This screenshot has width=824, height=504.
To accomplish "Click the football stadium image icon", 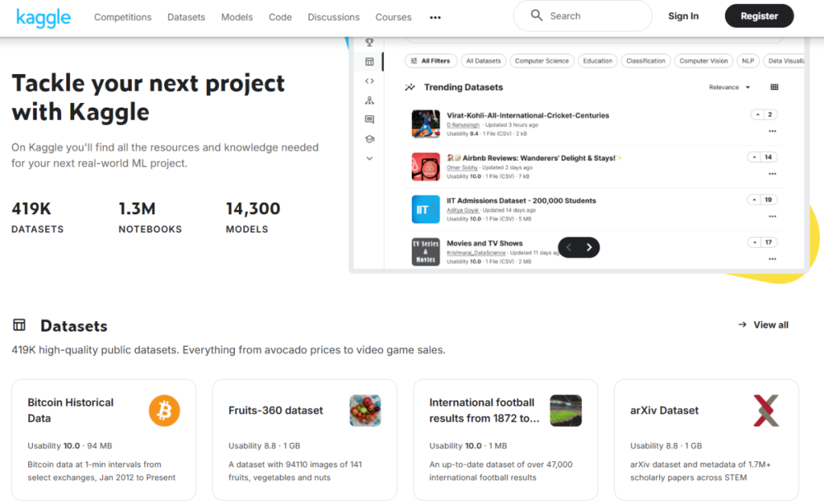I will click(566, 410).
